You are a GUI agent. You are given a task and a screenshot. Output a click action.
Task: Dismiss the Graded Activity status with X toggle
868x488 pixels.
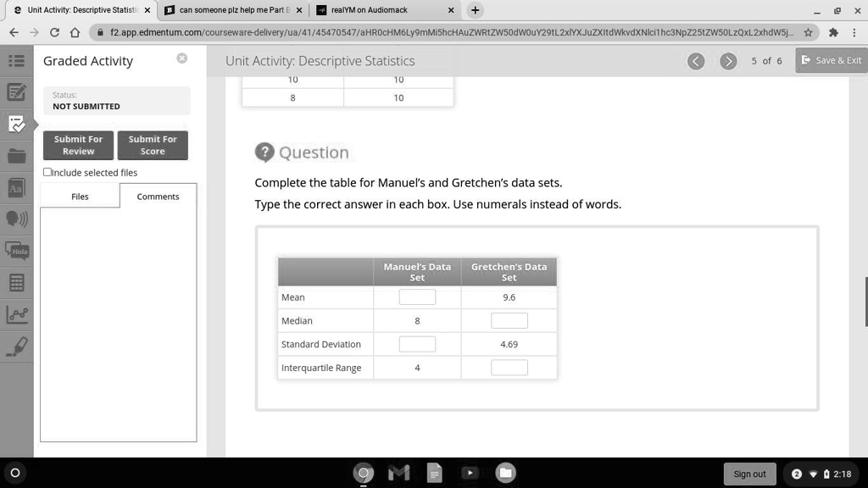[181, 57]
